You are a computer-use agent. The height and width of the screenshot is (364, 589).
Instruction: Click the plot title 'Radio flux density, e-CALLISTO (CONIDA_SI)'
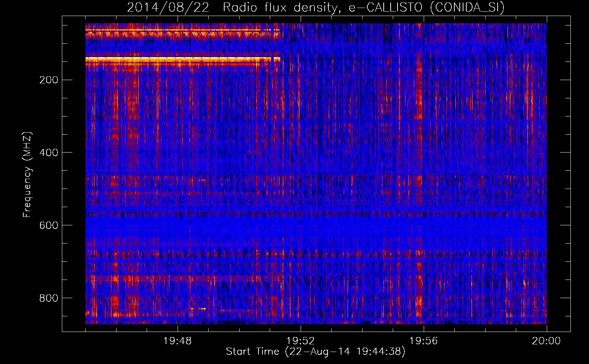(x=364, y=8)
